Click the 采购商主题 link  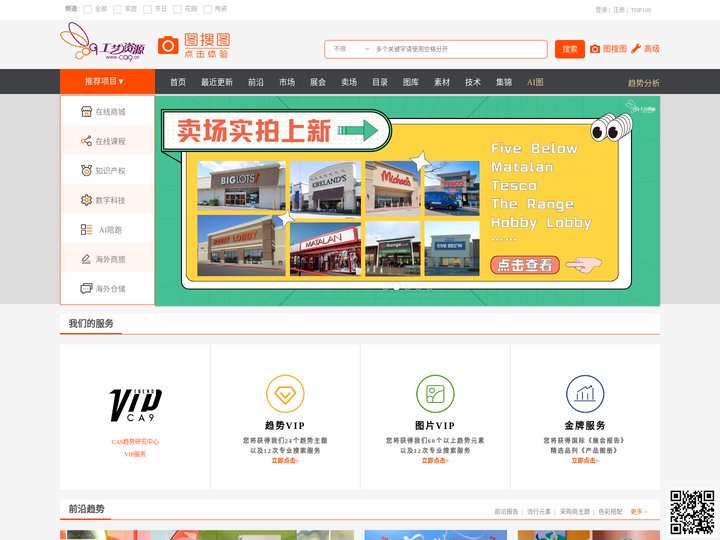(x=575, y=512)
